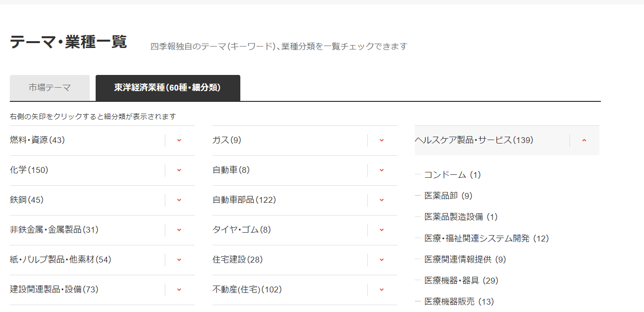Expand the 紙・パルプ製品・他素材 arrow

coord(179,260)
